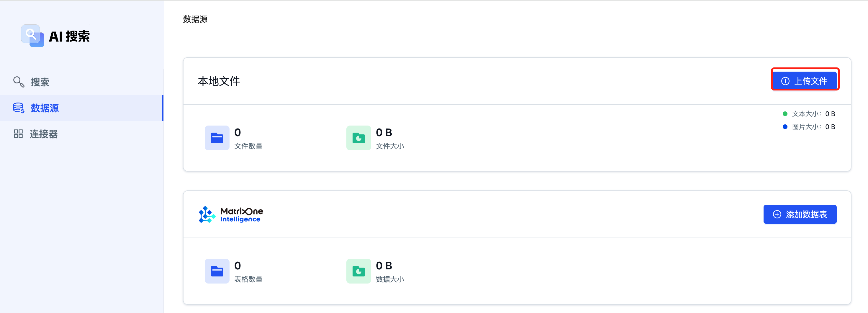The image size is (868, 313).
Task: Click the database icon beside 数据源
Action: 19,108
